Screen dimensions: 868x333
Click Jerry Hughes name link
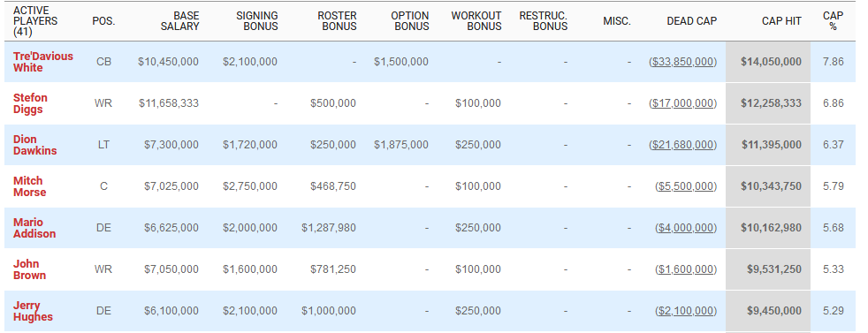coord(34,311)
